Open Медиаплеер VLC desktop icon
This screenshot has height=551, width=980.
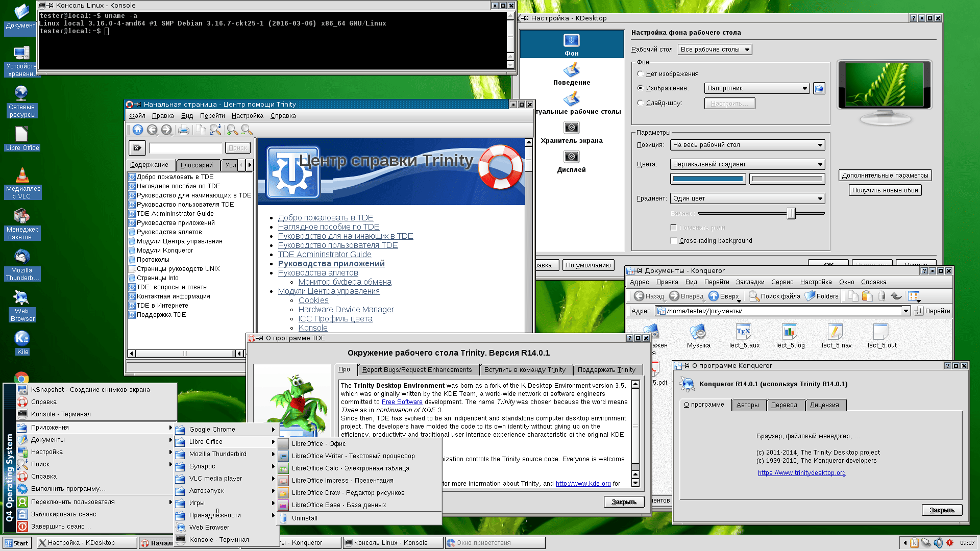click(x=22, y=183)
